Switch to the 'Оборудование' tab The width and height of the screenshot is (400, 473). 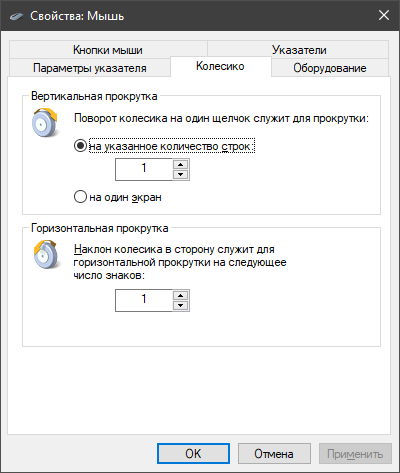(330, 68)
